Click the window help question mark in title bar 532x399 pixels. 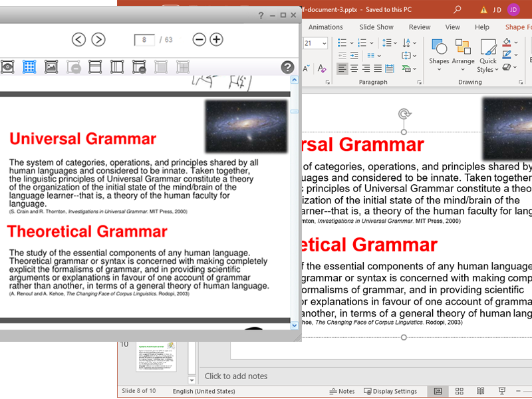point(261,15)
